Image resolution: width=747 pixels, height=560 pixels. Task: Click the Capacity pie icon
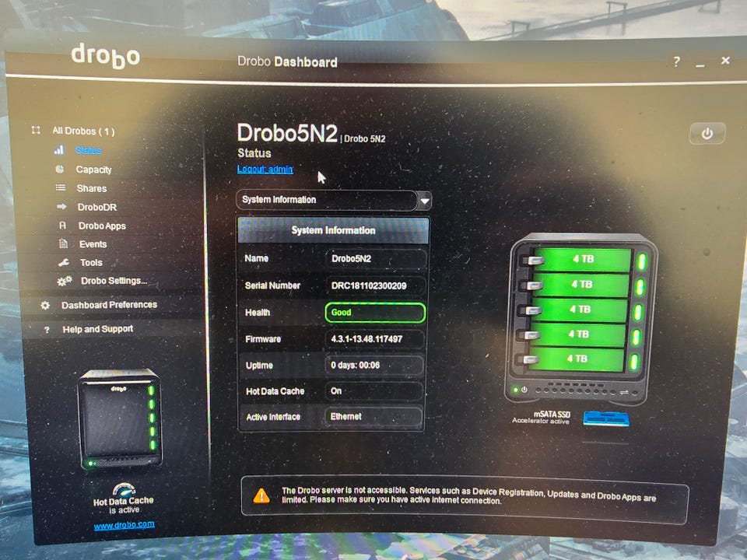60,169
